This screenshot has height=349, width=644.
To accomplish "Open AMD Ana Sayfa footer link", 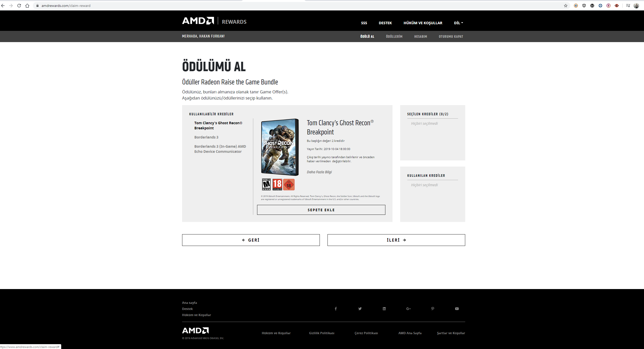I will pyautogui.click(x=410, y=333).
